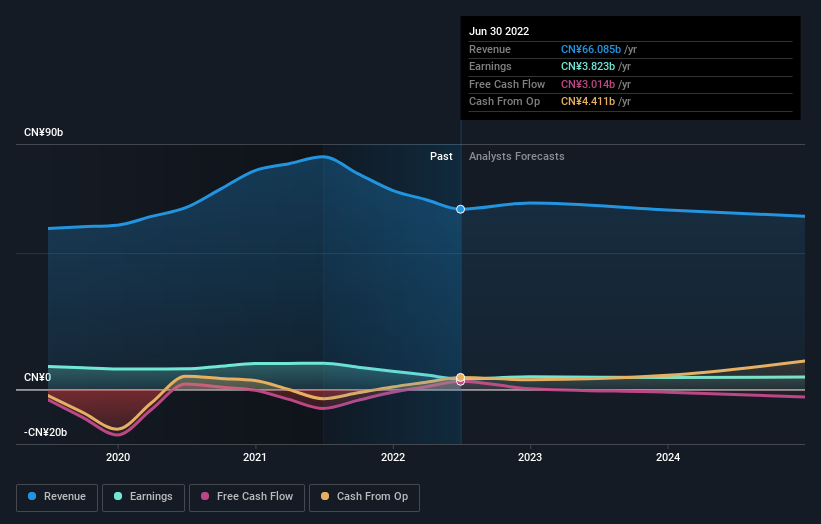Click the Cash From Op value CN¥4.411b
Image resolution: width=821 pixels, height=524 pixels.
(x=588, y=102)
